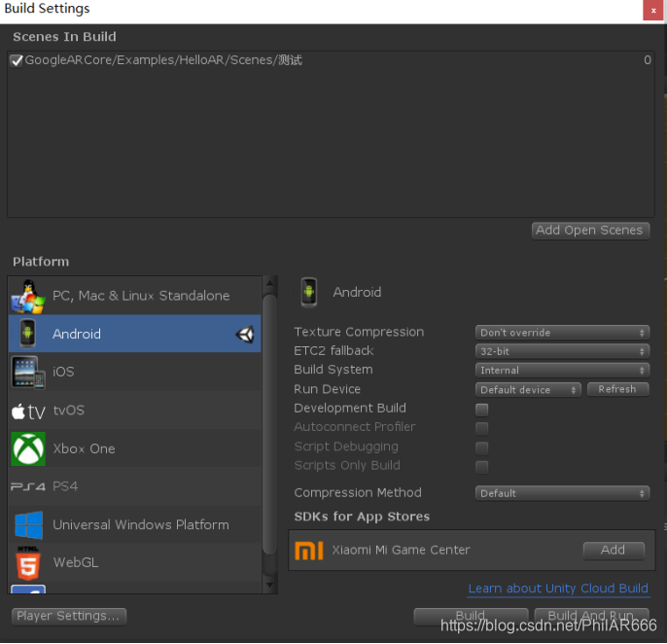This screenshot has height=644, width=667.
Task: Click the scene index 0 value
Action: 648,60
